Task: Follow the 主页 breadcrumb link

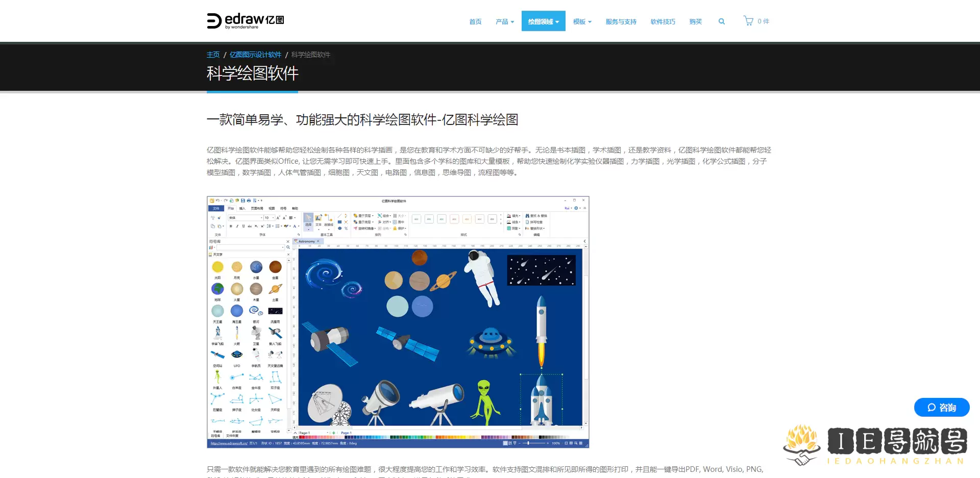Action: click(213, 55)
